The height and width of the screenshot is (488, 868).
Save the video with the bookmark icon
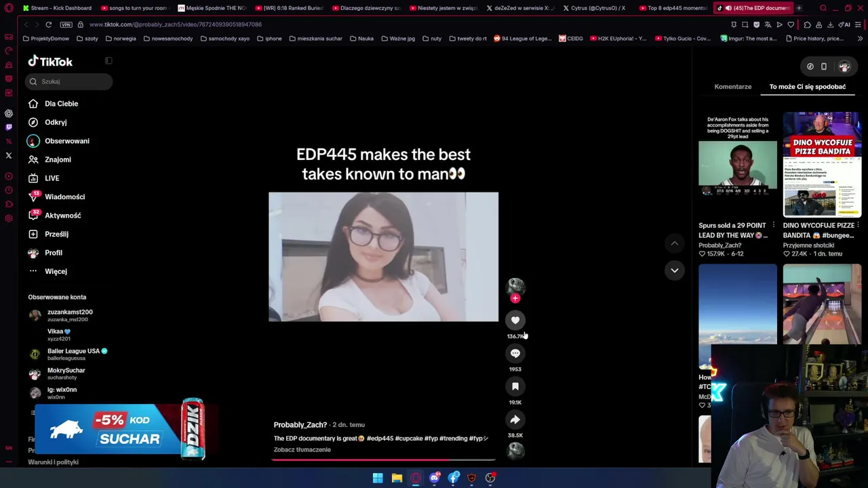point(515,386)
